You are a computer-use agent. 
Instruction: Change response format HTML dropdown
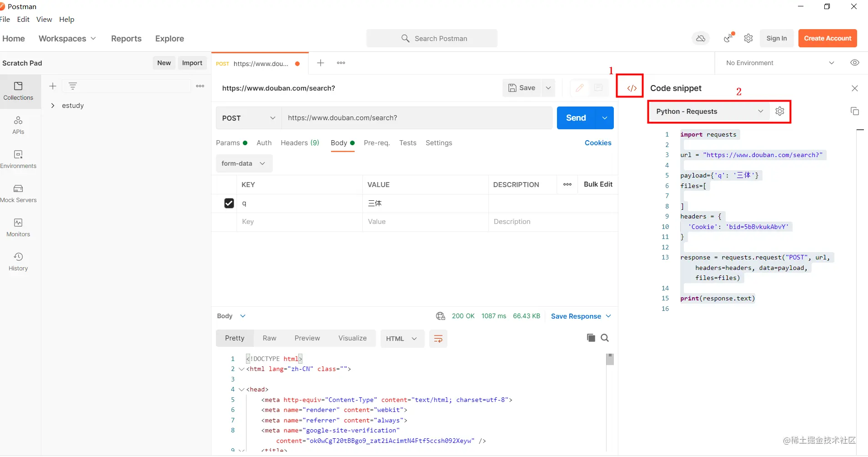[x=402, y=339]
